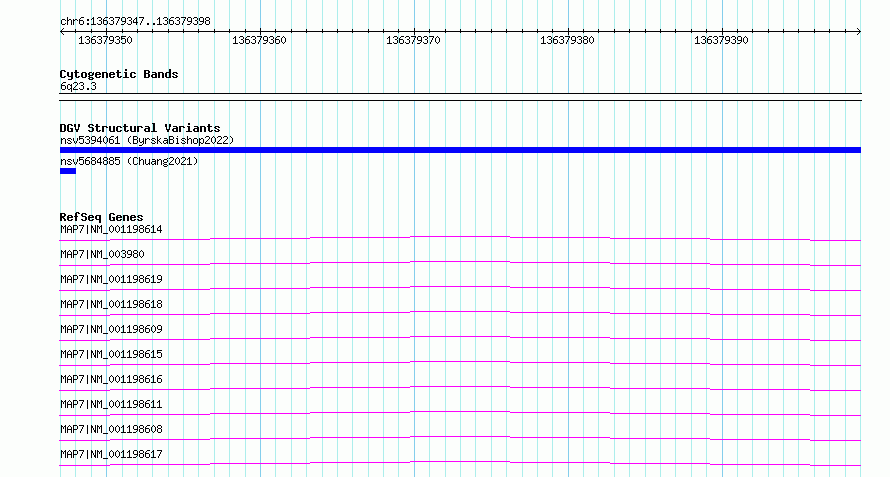Open transcript MAP7|NM_001198617
890x477 pixels.
[111, 454]
